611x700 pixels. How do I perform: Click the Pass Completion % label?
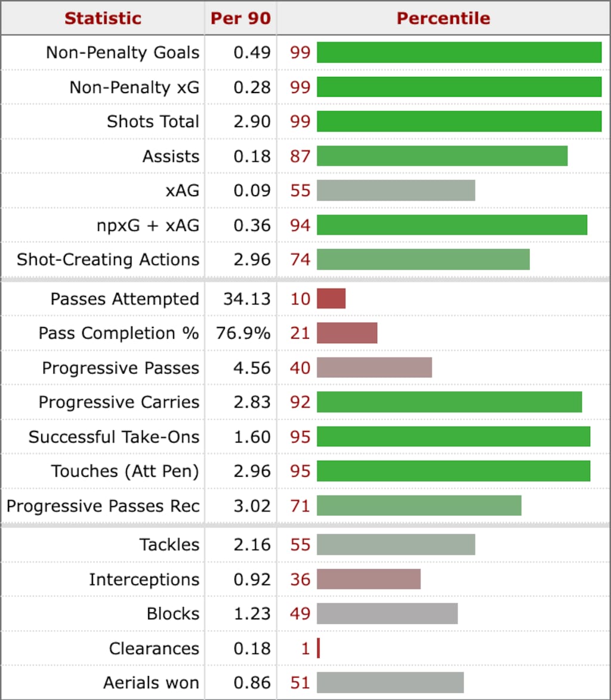pos(119,333)
